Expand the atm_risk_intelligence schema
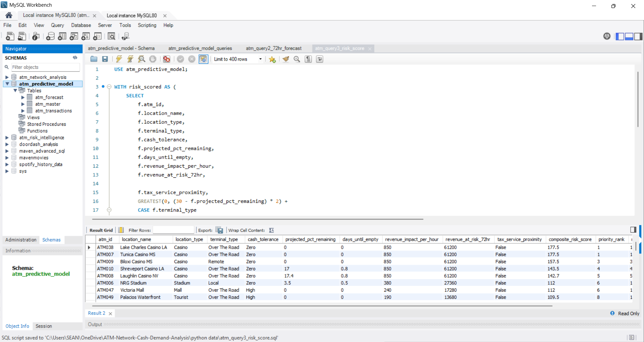This screenshot has width=644, height=342. [x=7, y=137]
